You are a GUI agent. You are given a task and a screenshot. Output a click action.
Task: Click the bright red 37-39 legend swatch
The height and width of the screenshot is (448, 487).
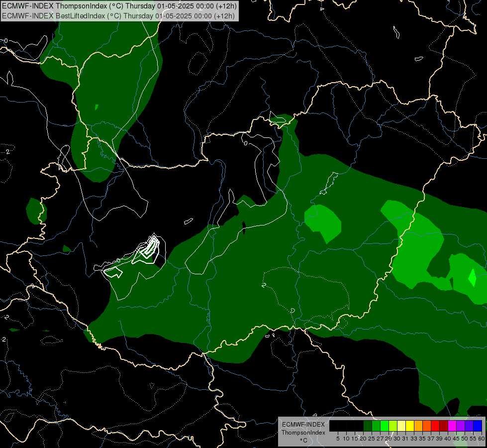point(435,426)
